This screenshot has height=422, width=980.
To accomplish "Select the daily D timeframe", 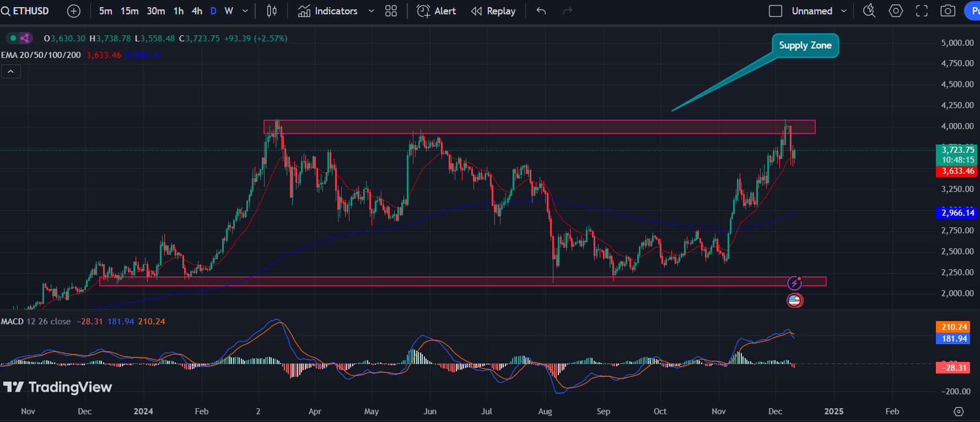I will (213, 11).
